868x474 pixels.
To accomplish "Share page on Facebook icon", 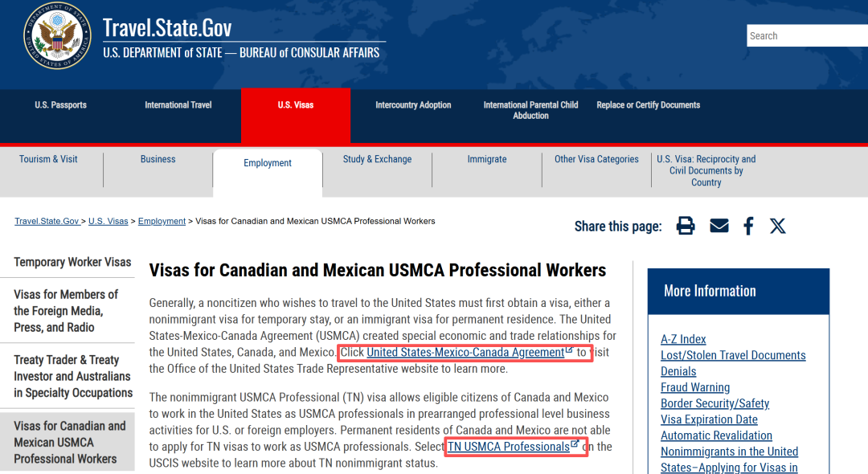I will (748, 226).
